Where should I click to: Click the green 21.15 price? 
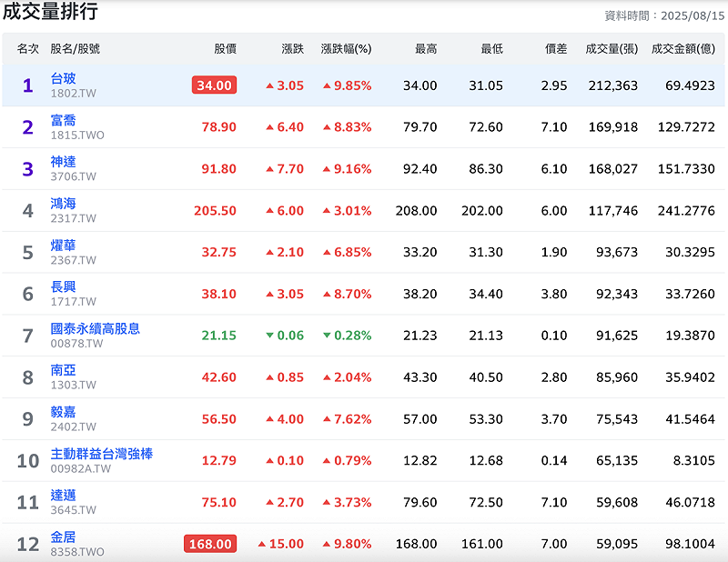[x=218, y=336]
